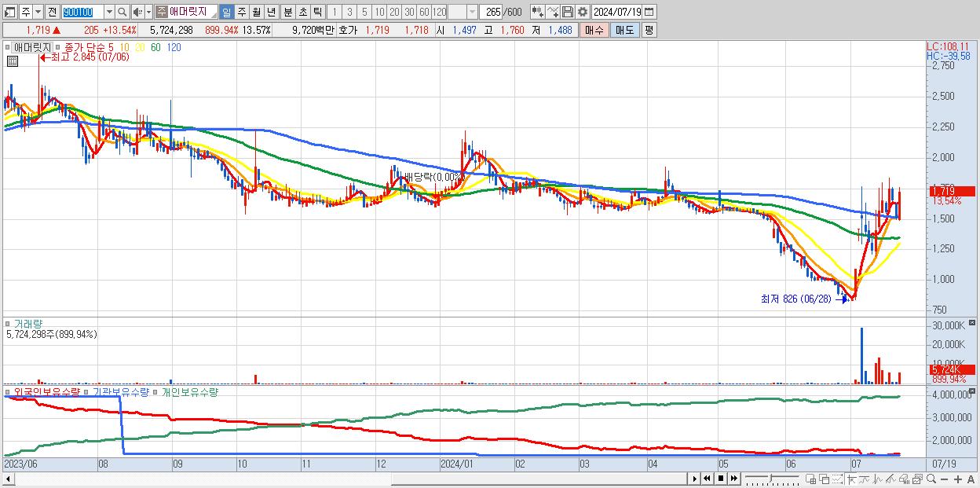Open the stock code dropdown arrow

(109, 12)
